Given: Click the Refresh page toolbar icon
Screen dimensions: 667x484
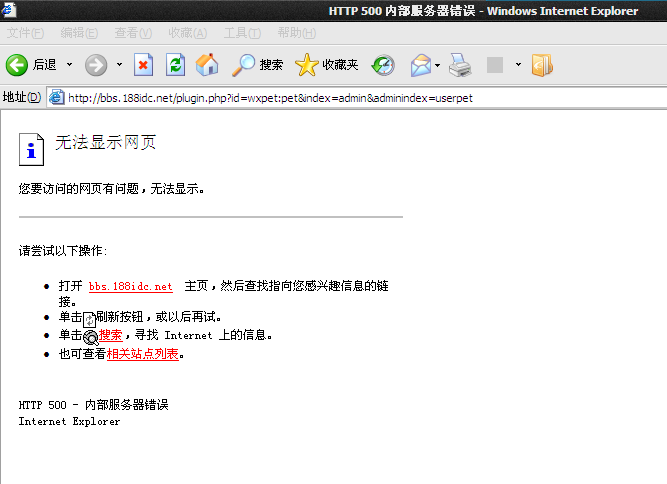Looking at the screenshot, I should pyautogui.click(x=175, y=65).
